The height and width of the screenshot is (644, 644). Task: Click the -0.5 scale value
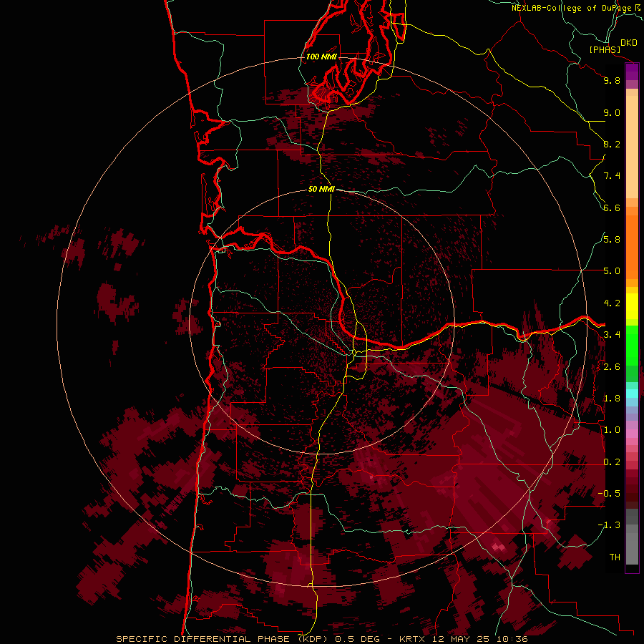pos(609,494)
